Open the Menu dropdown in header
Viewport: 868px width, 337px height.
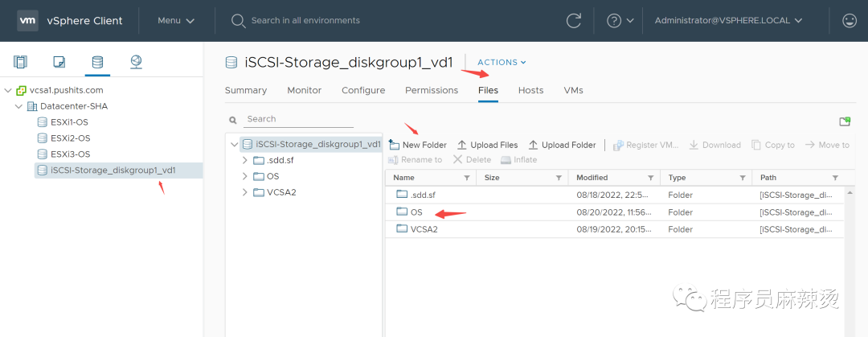pos(176,20)
